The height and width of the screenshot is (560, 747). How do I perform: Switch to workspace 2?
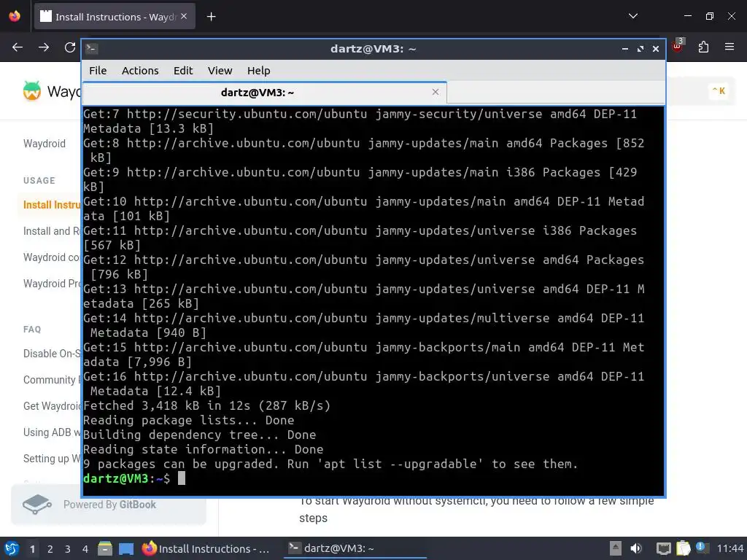coord(50,549)
